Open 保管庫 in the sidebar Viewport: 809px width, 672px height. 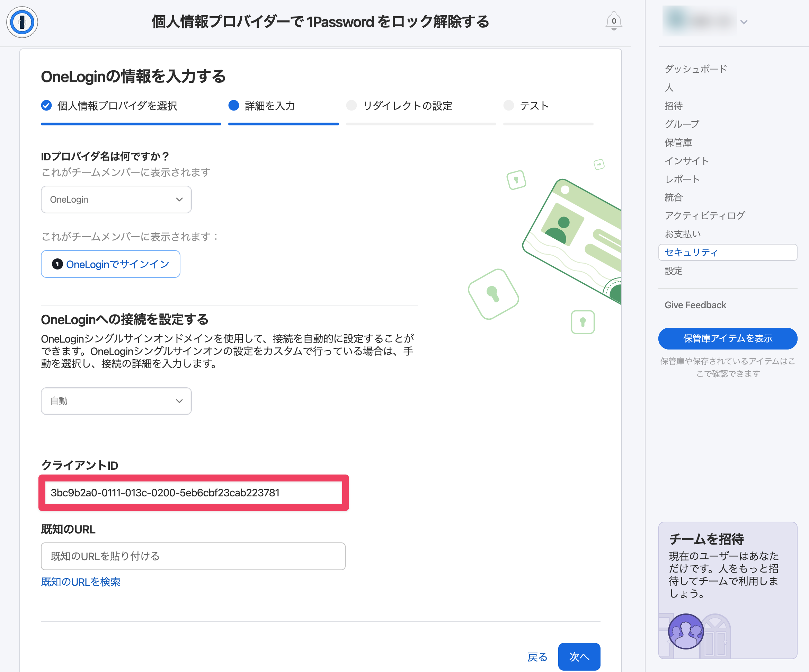pos(678,143)
